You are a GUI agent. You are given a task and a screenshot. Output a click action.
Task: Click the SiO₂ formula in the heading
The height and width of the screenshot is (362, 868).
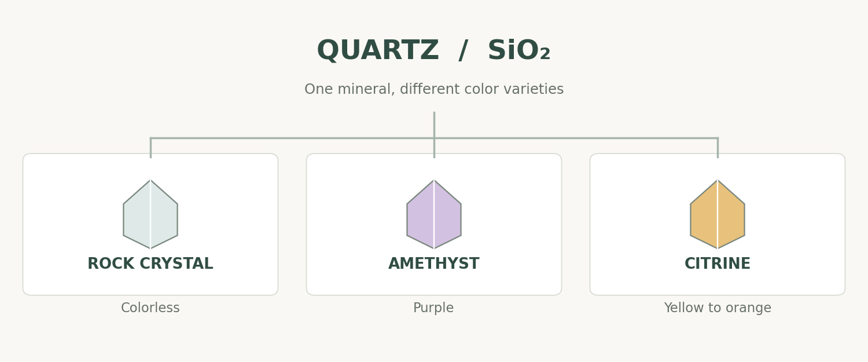(519, 51)
